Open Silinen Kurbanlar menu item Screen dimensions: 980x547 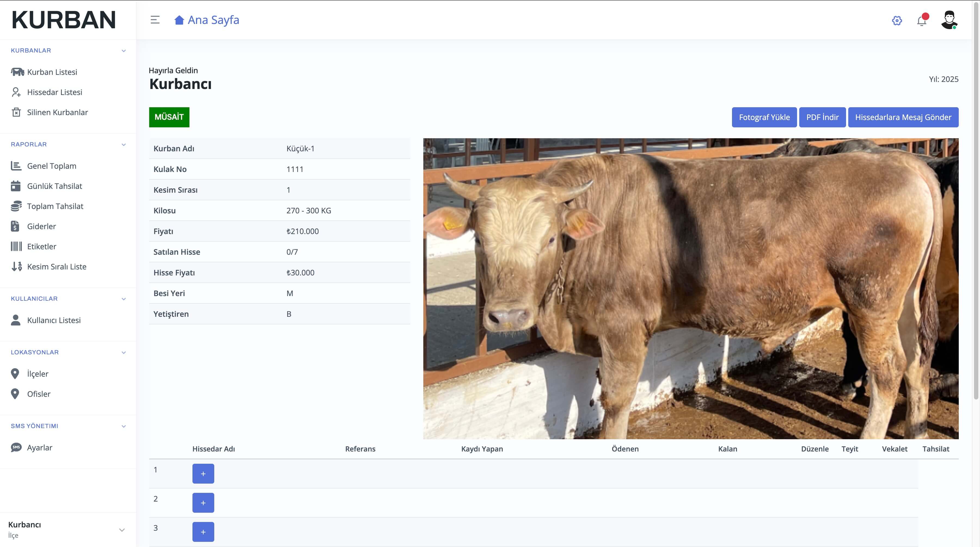[57, 112]
